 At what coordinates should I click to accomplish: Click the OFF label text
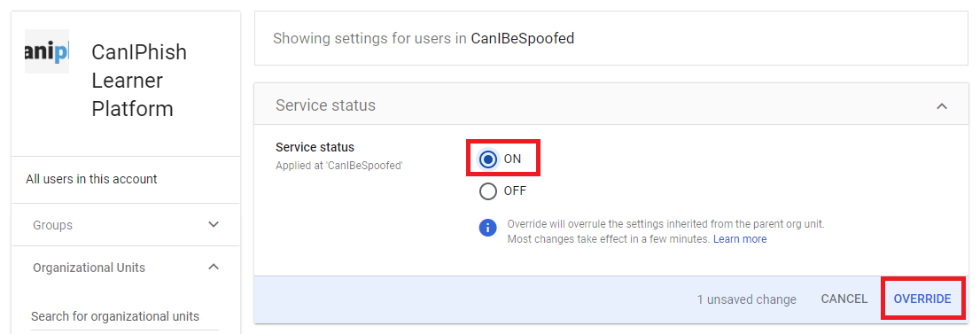515,190
